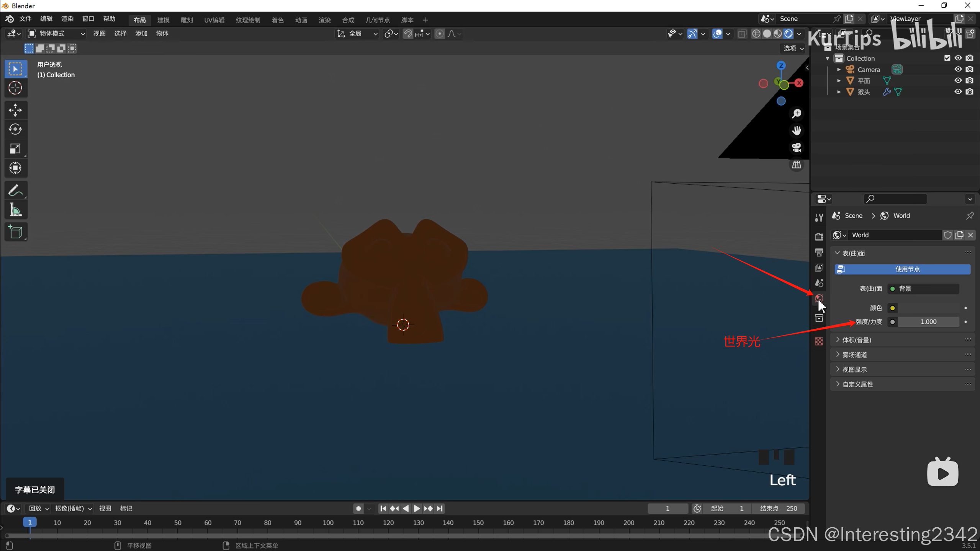Activate the Add Cube tool
The image size is (980, 551).
click(15, 232)
